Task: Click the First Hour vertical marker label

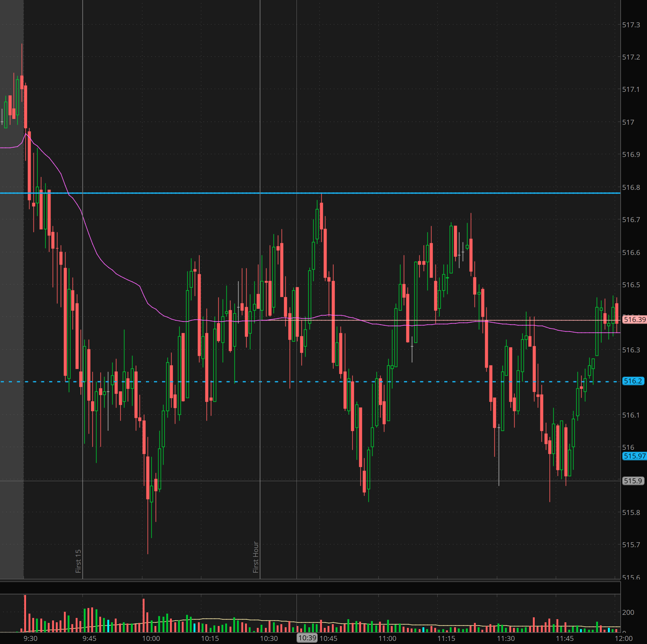Action: (256, 557)
